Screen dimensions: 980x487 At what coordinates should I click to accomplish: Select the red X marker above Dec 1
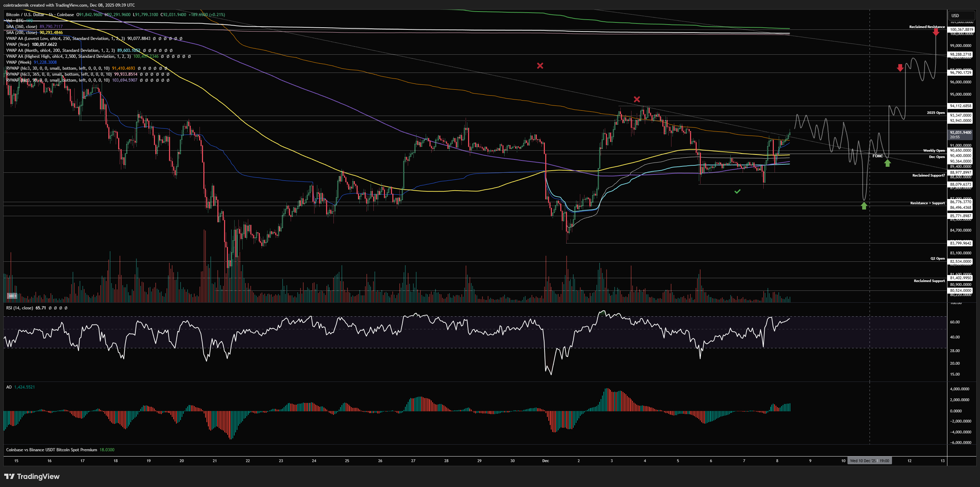coord(540,66)
